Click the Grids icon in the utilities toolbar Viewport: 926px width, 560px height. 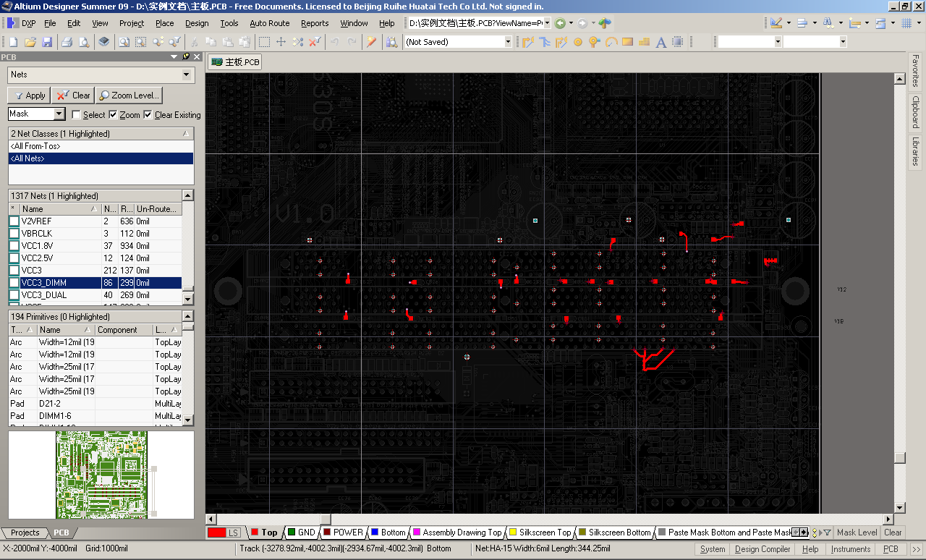(906, 23)
